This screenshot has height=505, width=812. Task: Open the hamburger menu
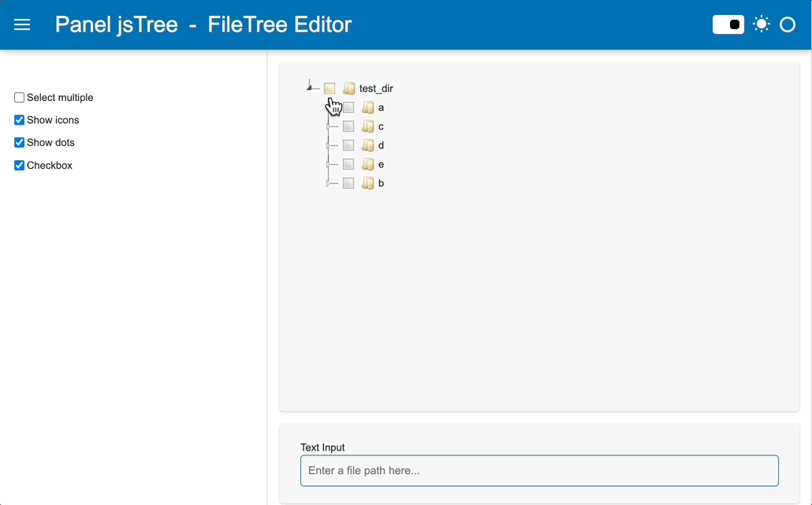pos(21,24)
